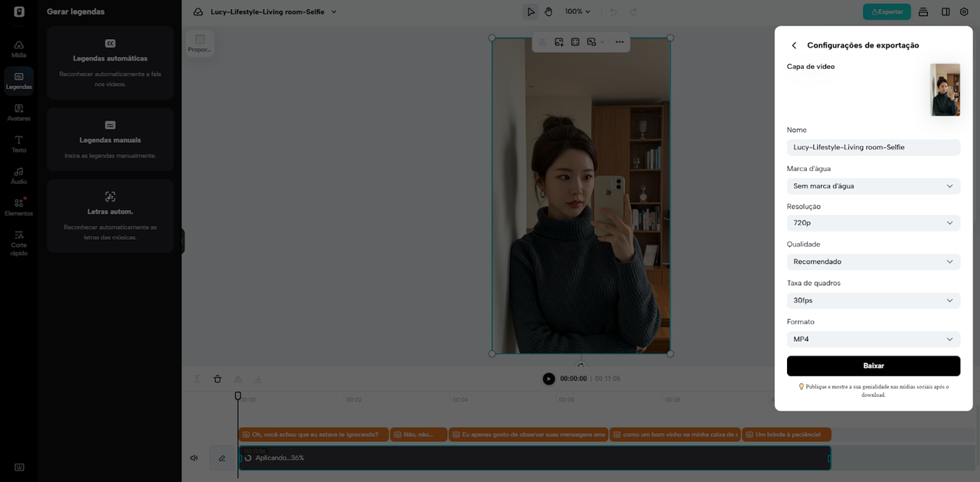Open the Taxa de quadros 30fps dropdown
Image resolution: width=980 pixels, height=482 pixels.
873,300
